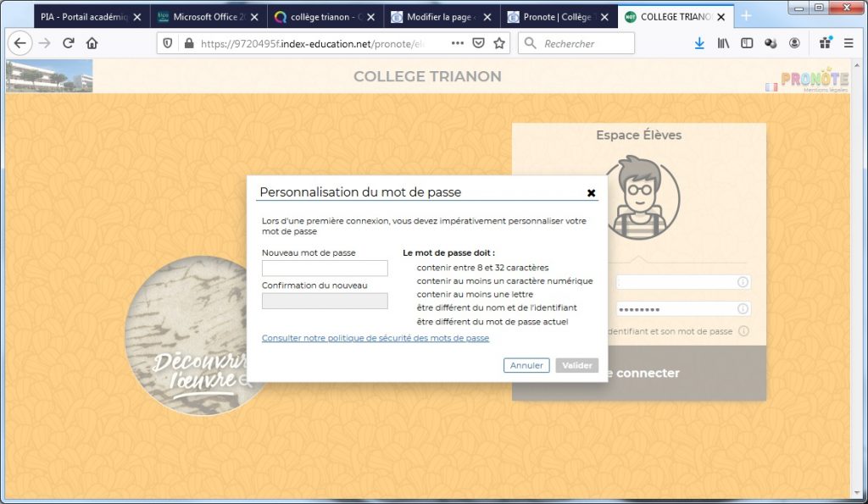Click the browser back arrow
Screen dimensions: 868x504
click(19, 43)
